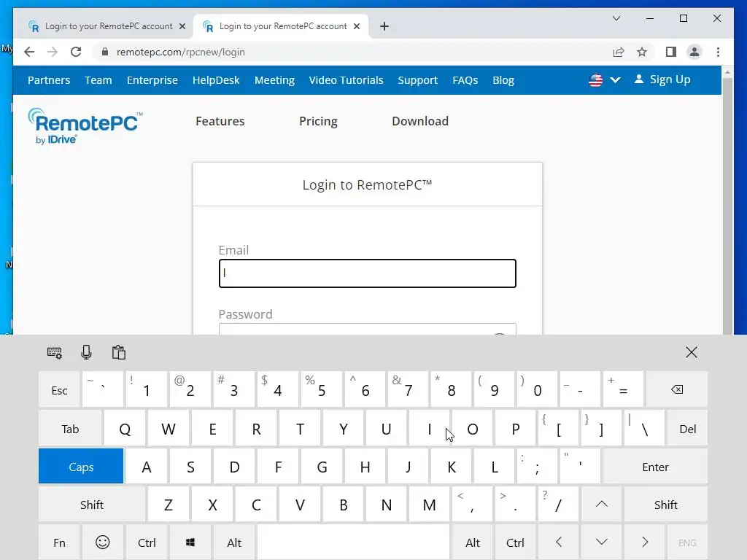Open the browser side panel icon
Viewport: 747px width, 560px height.
[x=671, y=52]
